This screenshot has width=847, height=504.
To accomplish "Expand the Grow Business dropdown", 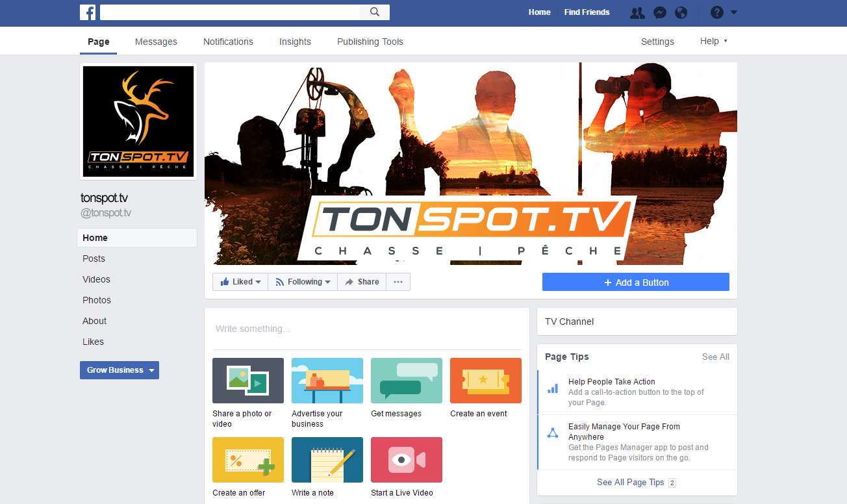I will point(120,370).
